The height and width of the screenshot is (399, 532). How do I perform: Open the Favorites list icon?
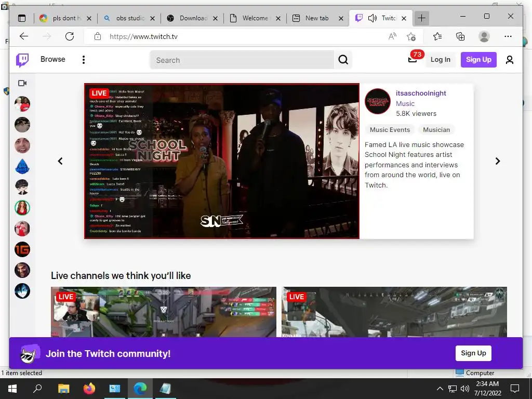(x=437, y=36)
